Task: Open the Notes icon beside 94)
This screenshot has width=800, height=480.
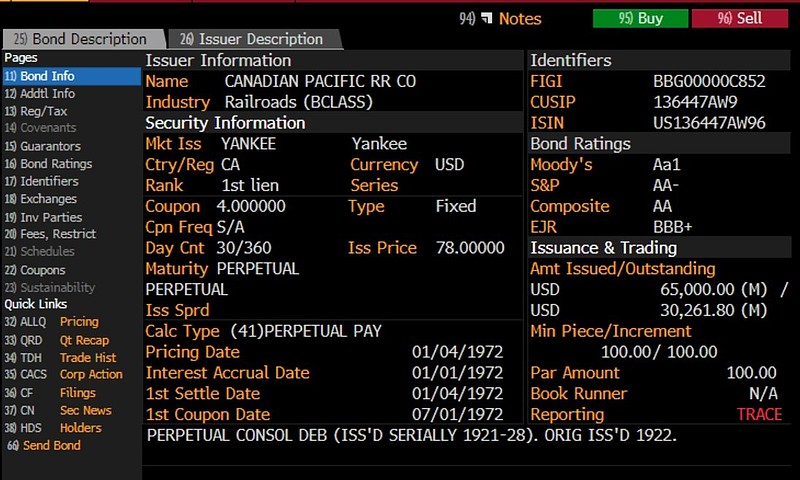Action: [x=487, y=18]
